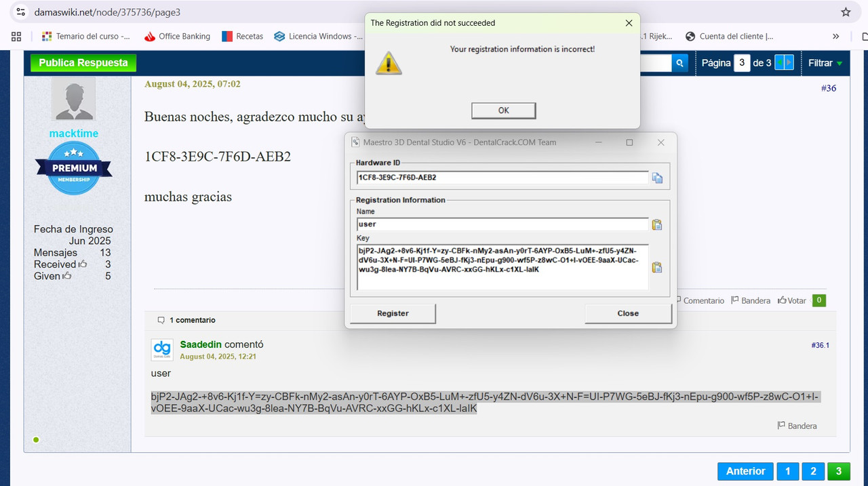The width and height of the screenshot is (868, 486).
Task: Click the Hardware ID text field
Action: tap(502, 178)
